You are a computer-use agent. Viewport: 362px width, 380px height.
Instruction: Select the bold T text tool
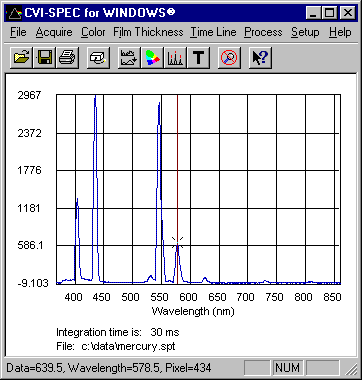199,58
